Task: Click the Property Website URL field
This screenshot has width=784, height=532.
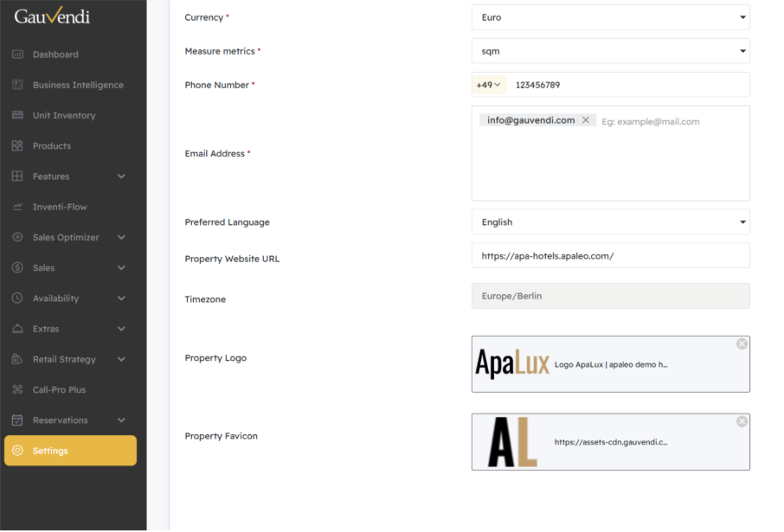Action: (x=611, y=256)
